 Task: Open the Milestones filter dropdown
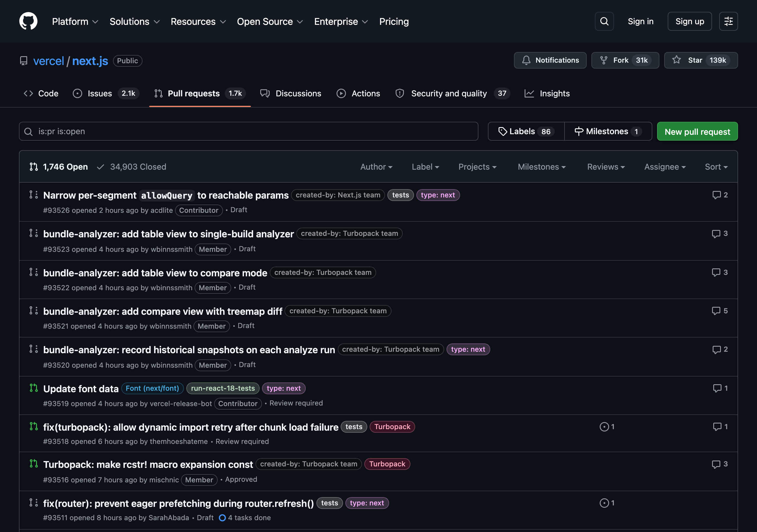click(x=542, y=167)
